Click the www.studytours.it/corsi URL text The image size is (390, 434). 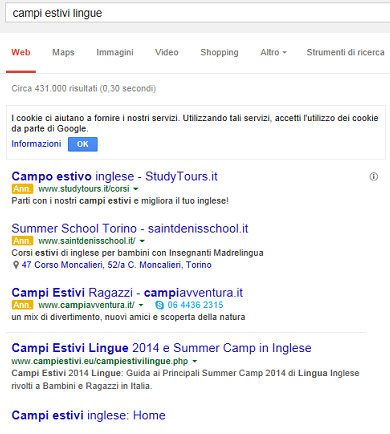pos(84,189)
